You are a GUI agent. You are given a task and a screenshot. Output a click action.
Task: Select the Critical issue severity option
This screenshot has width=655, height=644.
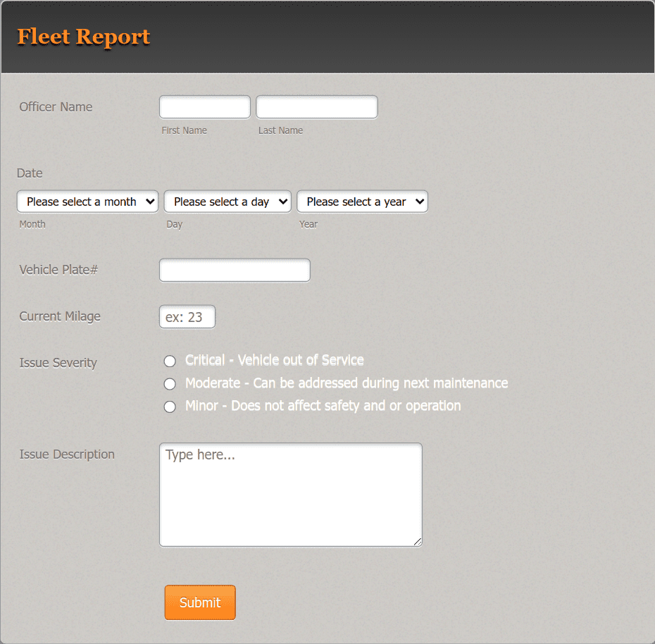click(170, 361)
